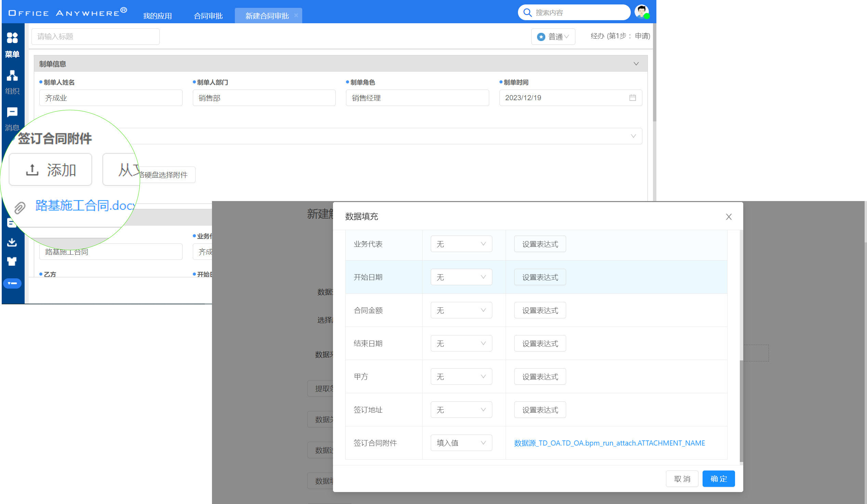Click 设置表达式 for 合同金额 row
This screenshot has width=867, height=504.
tap(539, 310)
